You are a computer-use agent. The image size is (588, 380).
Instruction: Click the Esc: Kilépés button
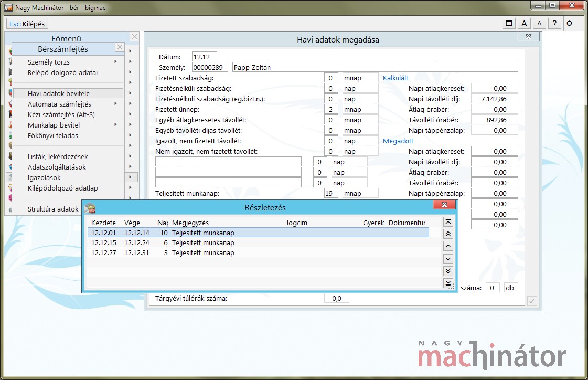[27, 24]
